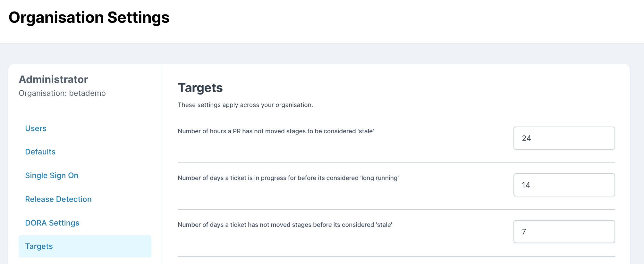
Task: Click the PR 'stale' hours description label
Action: point(275,131)
